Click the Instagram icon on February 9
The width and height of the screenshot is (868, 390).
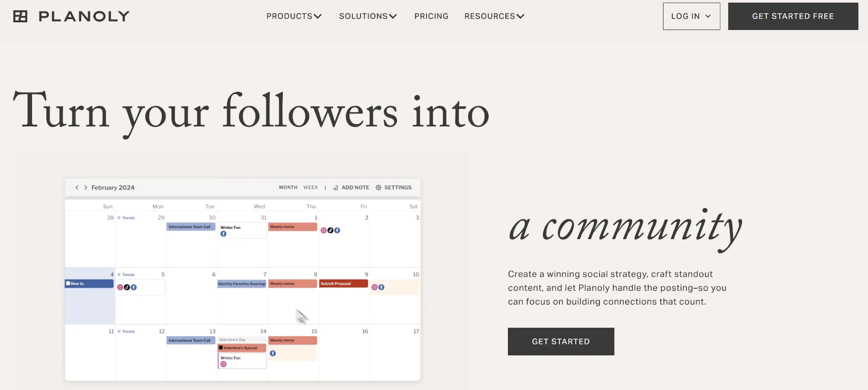(x=374, y=287)
